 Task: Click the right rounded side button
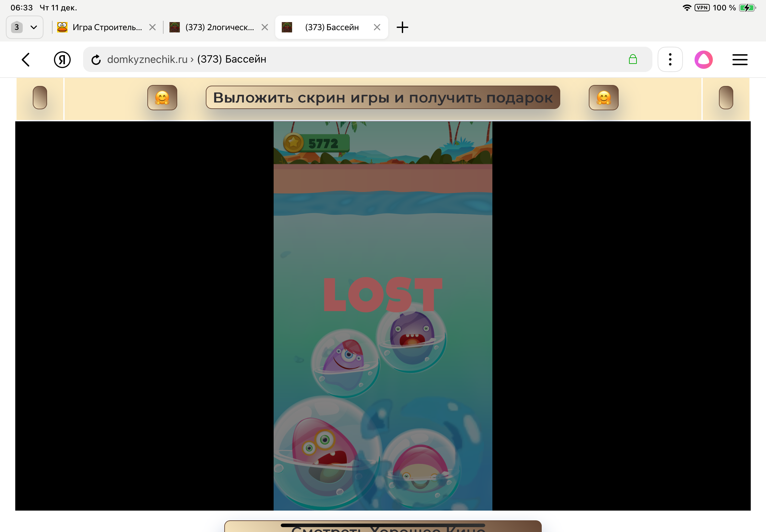726,98
